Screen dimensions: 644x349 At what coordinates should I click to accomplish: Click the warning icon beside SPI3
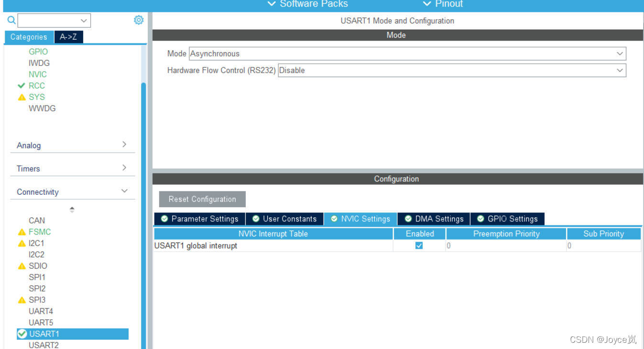(22, 300)
